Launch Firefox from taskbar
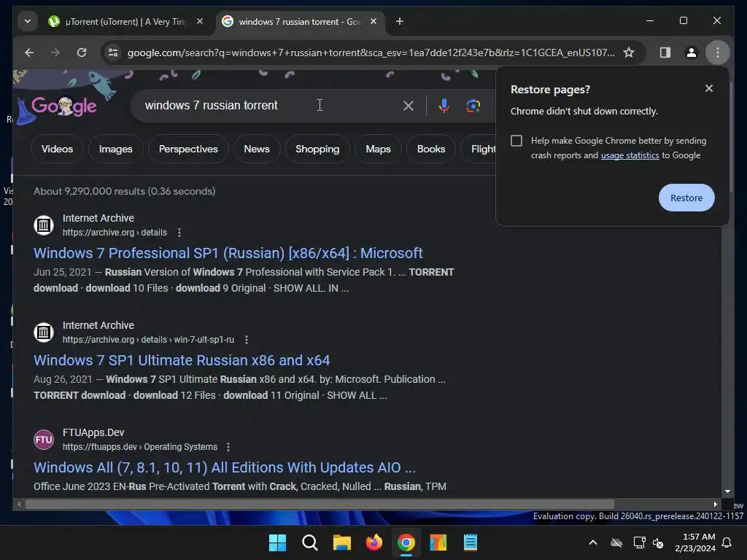 click(x=374, y=542)
